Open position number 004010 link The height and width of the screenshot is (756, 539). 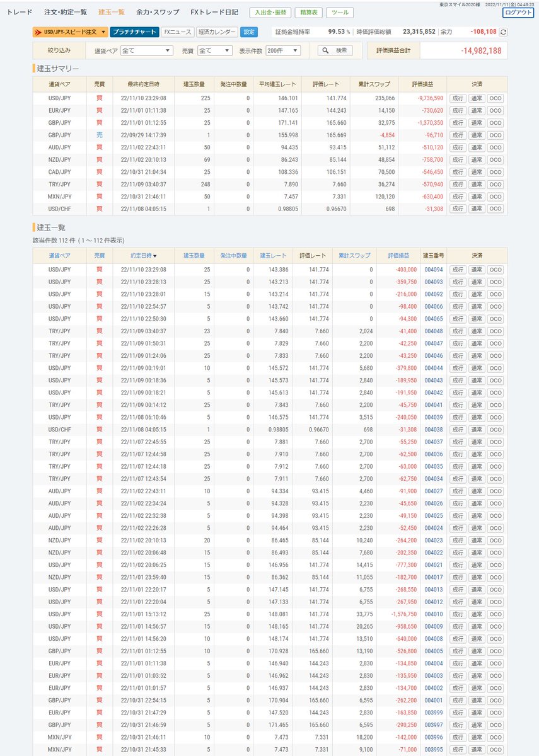[x=434, y=614]
